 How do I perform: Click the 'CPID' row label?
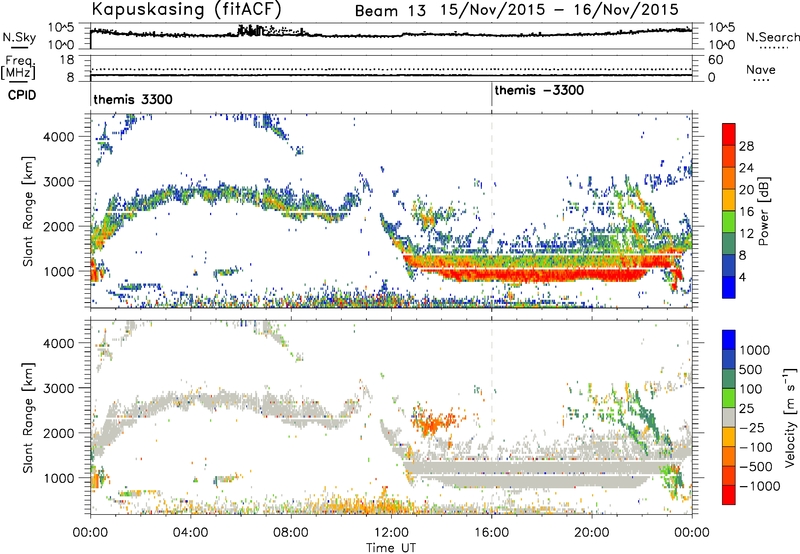(x=22, y=95)
